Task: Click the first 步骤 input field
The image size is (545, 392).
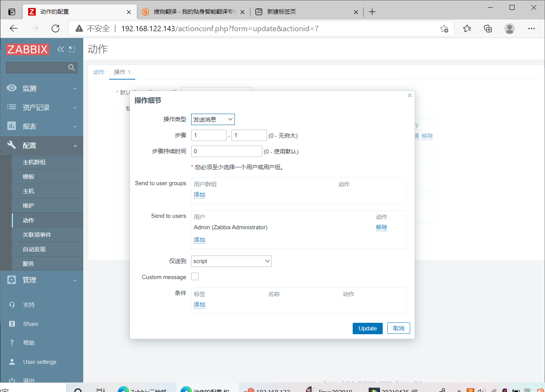Action: tap(209, 135)
